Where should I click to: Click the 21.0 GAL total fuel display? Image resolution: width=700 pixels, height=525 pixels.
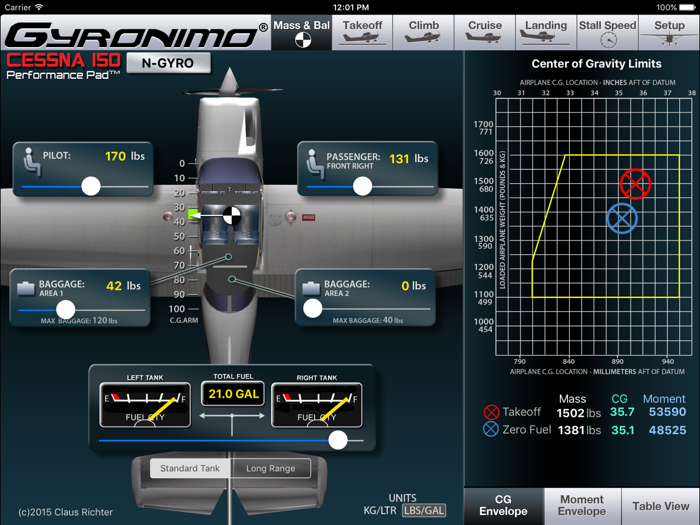[233, 394]
